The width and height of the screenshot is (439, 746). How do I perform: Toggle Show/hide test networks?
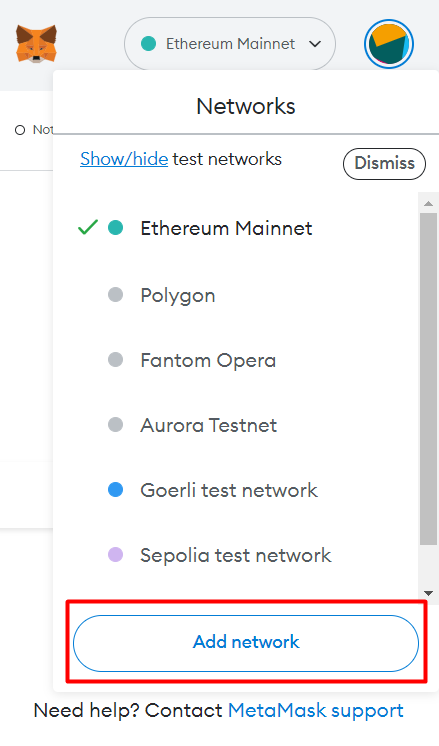pyautogui.click(x=124, y=159)
